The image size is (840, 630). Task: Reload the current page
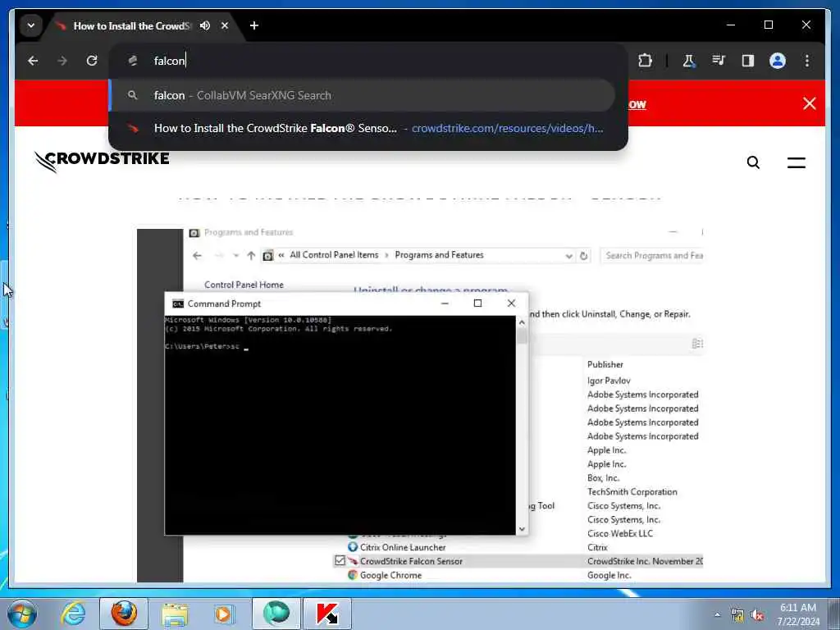[x=92, y=61]
